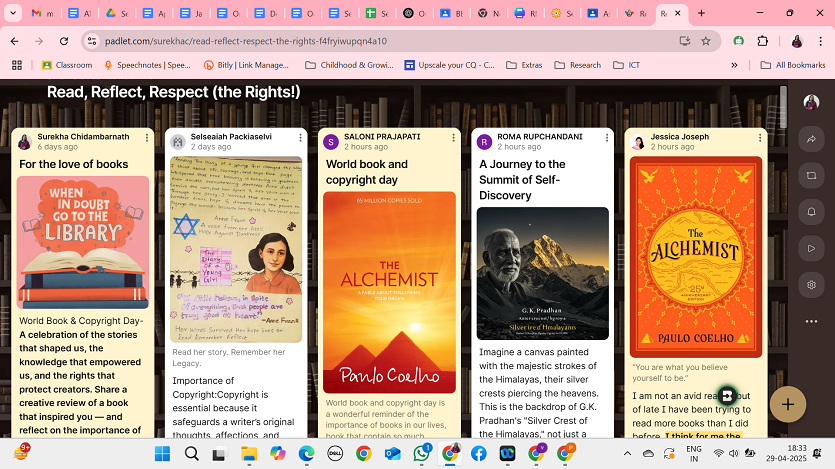Image resolution: width=835 pixels, height=469 pixels.
Task: Open Padlet settings gear icon
Action: click(810, 284)
